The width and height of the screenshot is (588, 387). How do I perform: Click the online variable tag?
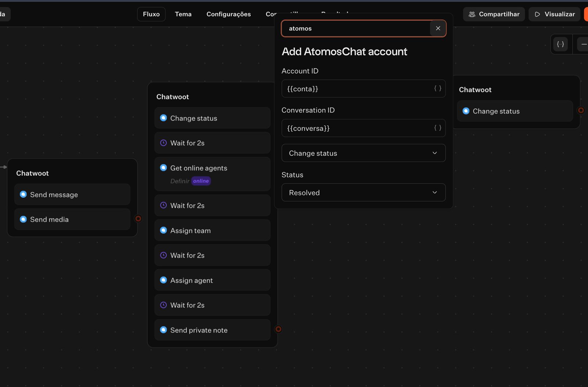tap(201, 181)
